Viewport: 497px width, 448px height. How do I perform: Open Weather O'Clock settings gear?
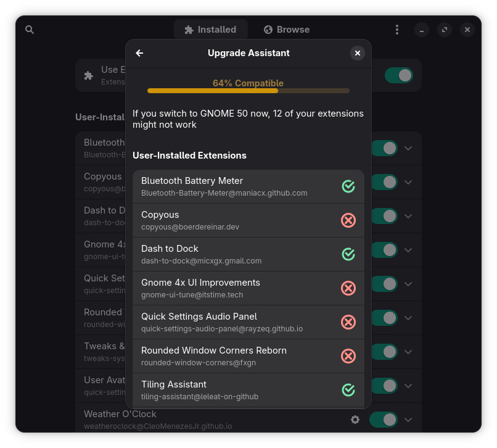tap(355, 420)
